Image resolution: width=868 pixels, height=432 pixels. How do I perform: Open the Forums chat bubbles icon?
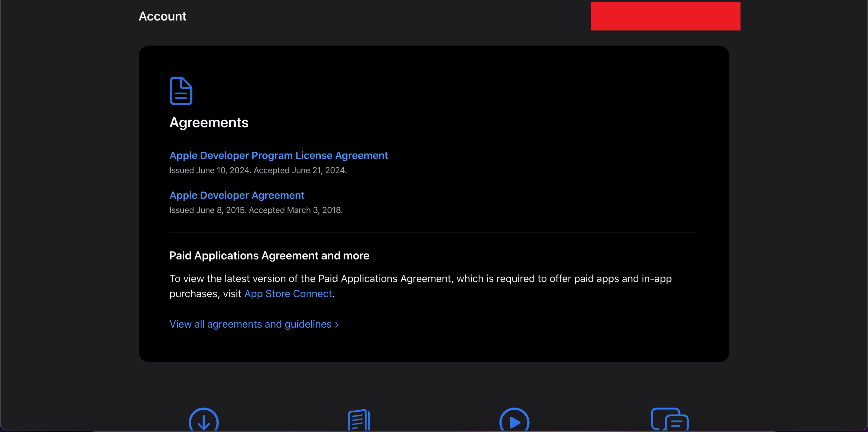(669, 420)
